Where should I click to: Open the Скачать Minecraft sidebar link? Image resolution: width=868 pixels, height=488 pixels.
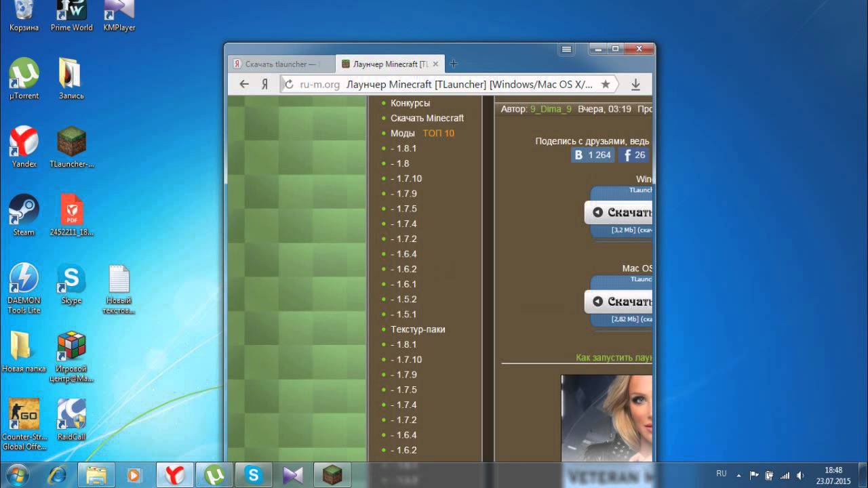point(427,118)
